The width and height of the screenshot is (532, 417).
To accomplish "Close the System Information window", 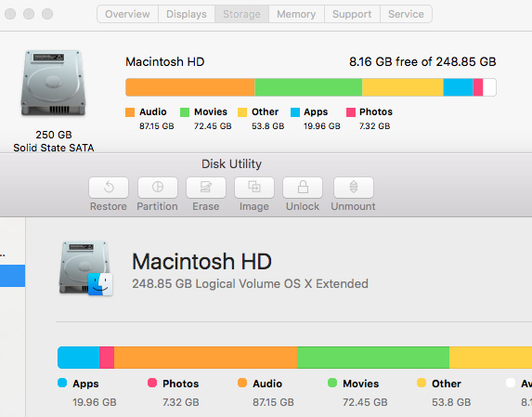I will 10,14.
